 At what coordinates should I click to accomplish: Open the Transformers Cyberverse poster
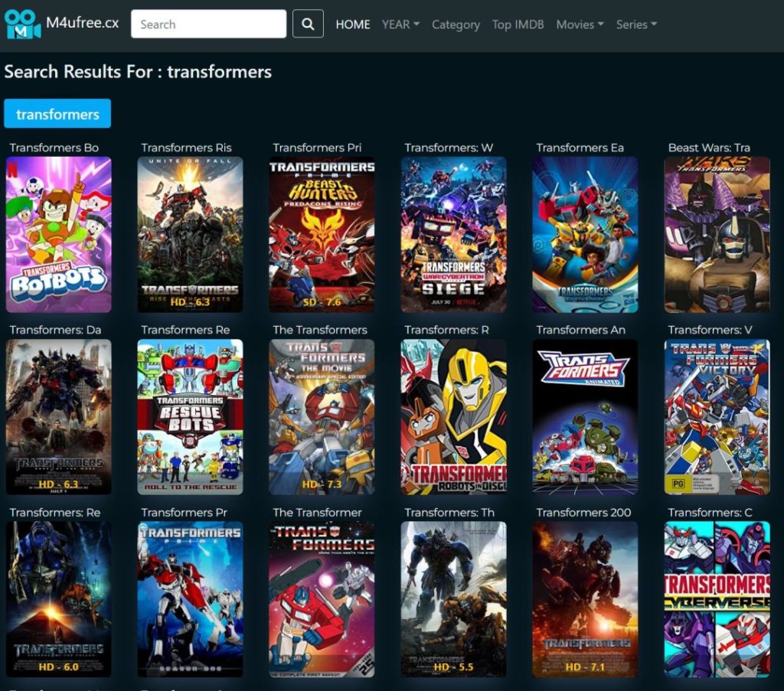717,600
